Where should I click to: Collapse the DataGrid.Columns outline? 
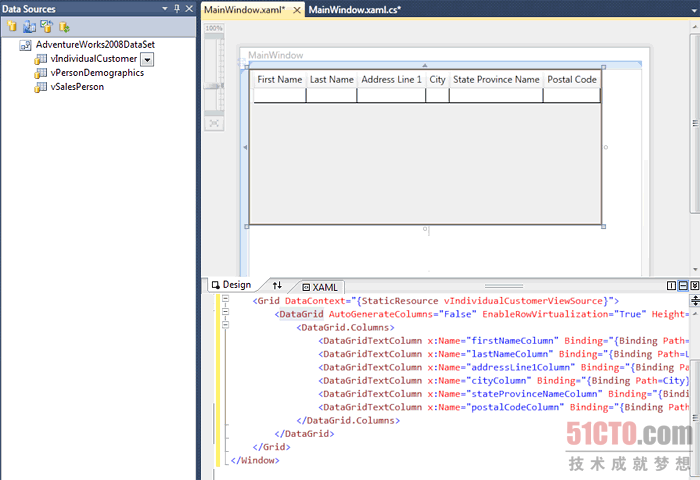225,325
